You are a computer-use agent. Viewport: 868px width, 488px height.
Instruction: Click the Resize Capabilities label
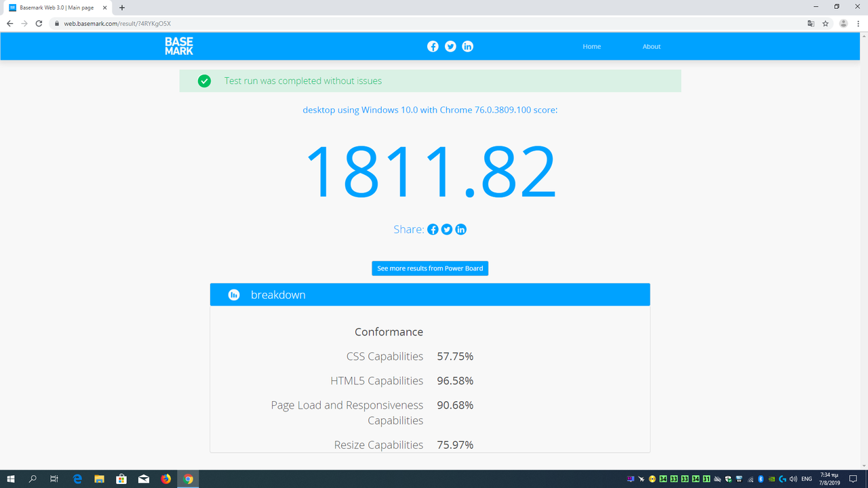click(x=378, y=445)
